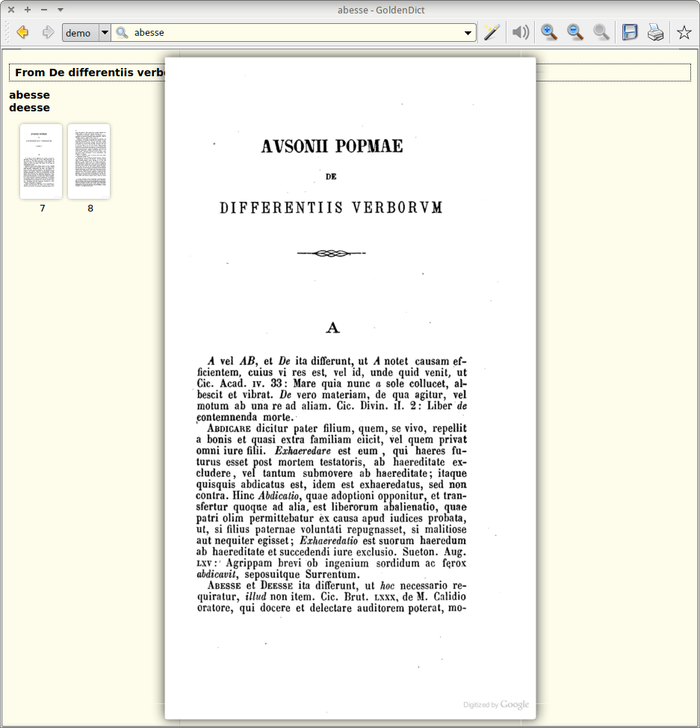
Task: Minimize window with minus titlebar button
Action: tap(44, 10)
